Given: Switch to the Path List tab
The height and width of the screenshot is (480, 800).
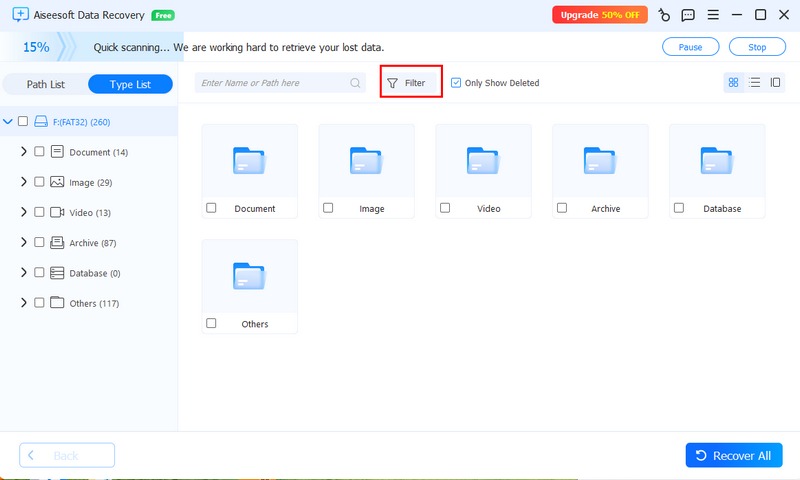Looking at the screenshot, I should click(x=45, y=85).
